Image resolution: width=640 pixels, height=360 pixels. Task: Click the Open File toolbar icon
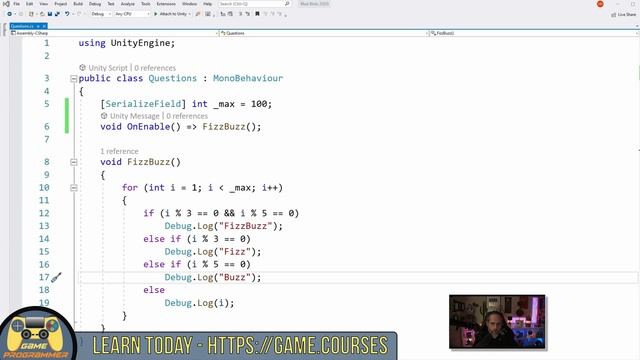42,14
